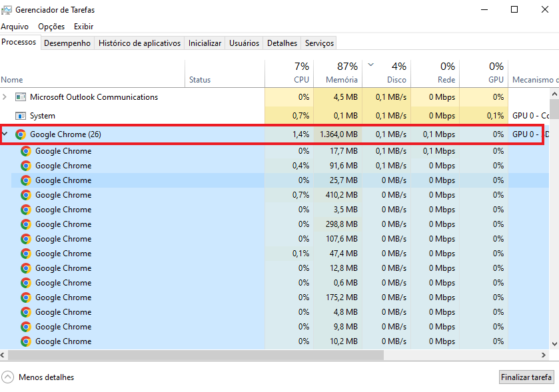Open the Exibir menu
The width and height of the screenshot is (559, 392).
(x=84, y=27)
